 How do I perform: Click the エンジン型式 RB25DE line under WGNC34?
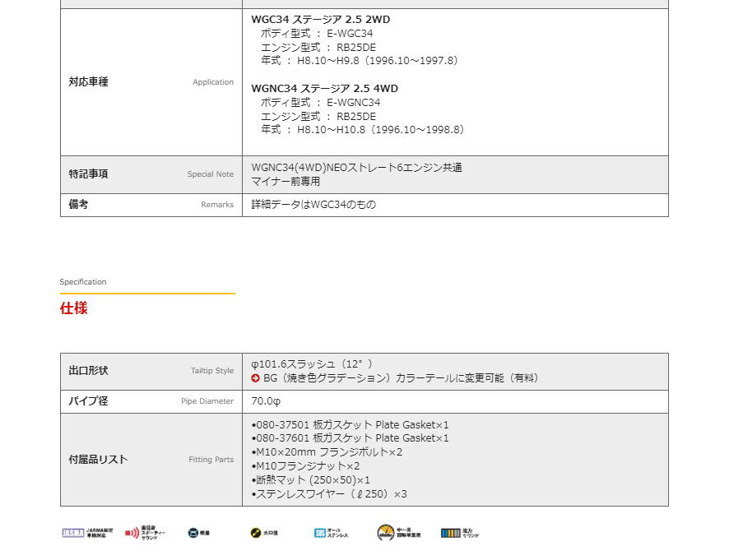(x=318, y=117)
